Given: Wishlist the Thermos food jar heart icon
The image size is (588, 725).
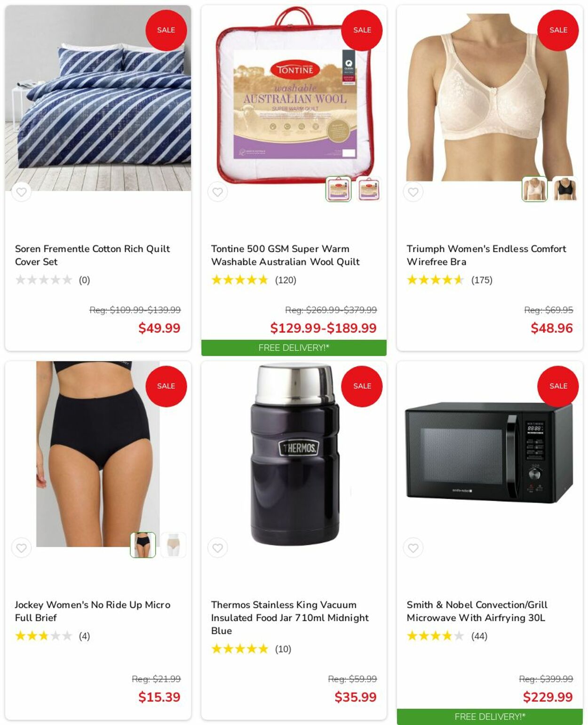Looking at the screenshot, I should click(x=217, y=548).
